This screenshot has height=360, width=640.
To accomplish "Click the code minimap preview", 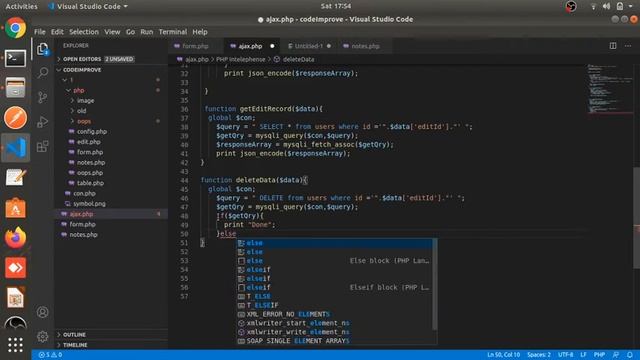I will [x=609, y=89].
